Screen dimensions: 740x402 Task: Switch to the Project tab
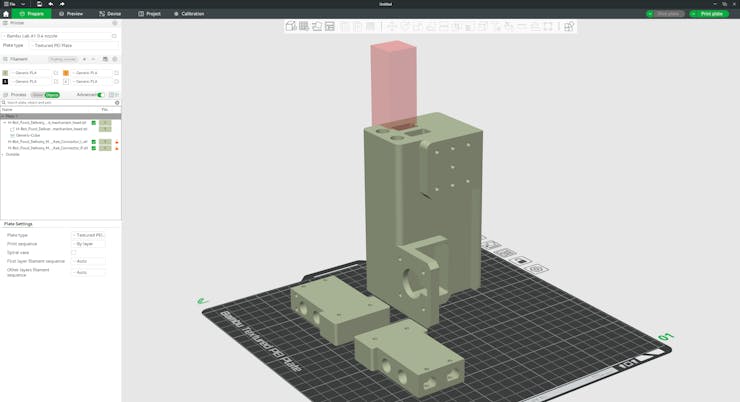[x=150, y=14]
